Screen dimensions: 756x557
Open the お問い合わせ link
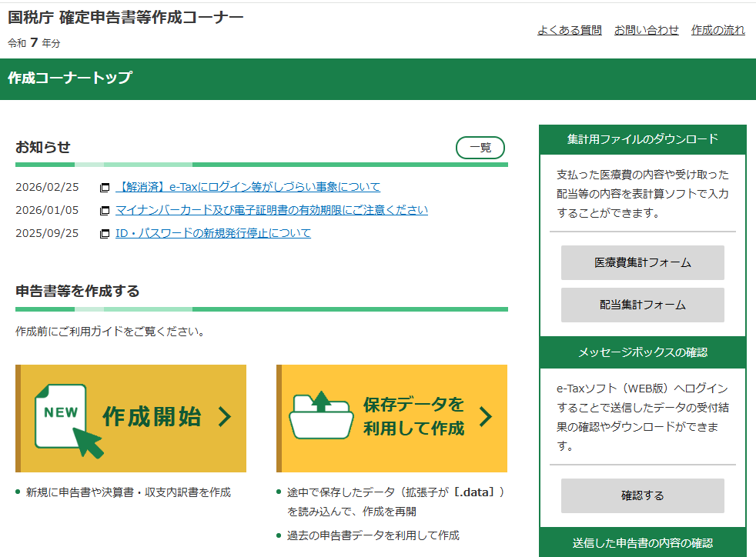click(647, 29)
